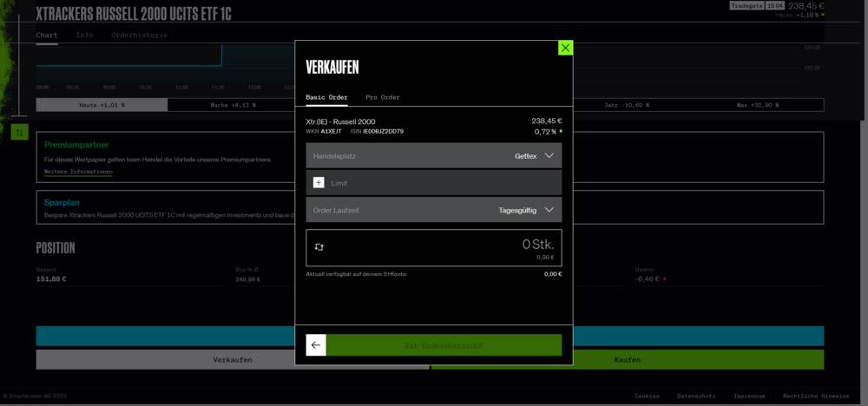Click the Tradegate exchange badge
The image size is (868, 406).
coord(746,5)
